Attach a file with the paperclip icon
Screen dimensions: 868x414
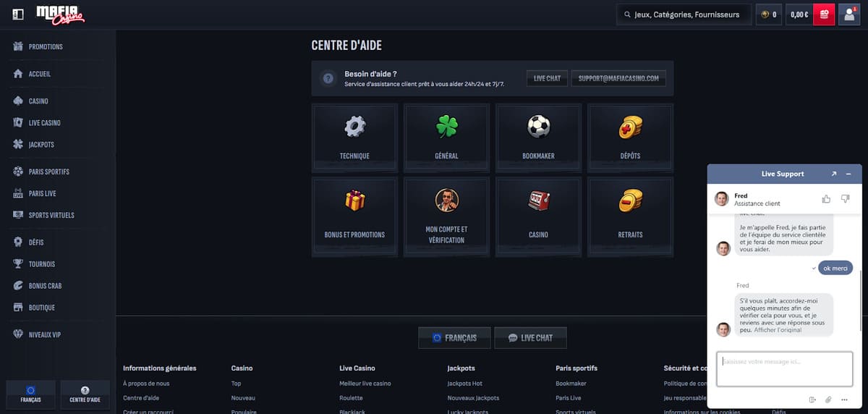pyautogui.click(x=829, y=400)
